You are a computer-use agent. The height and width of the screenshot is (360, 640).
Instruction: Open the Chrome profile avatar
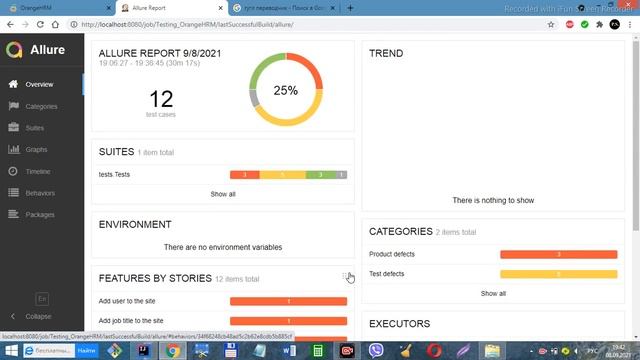(x=615, y=24)
